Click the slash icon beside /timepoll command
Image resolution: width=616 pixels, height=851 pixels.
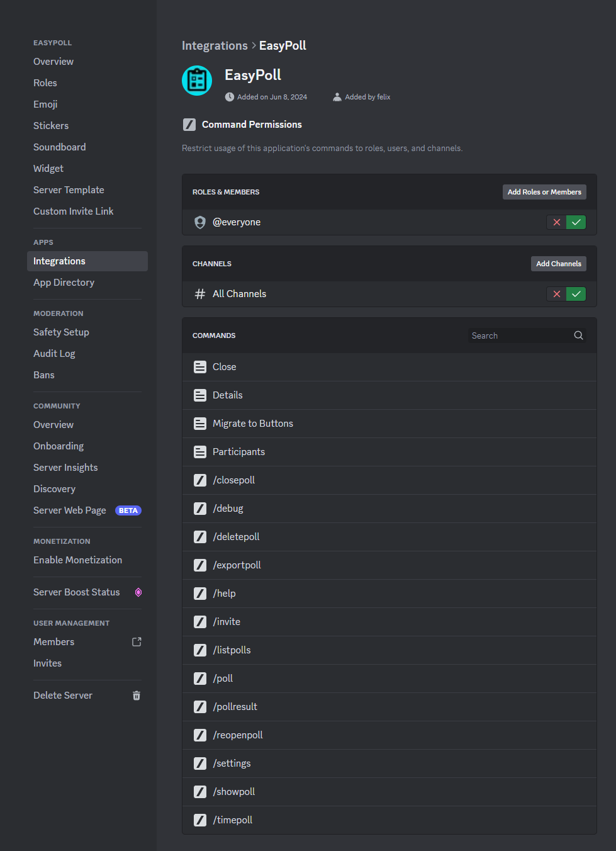pos(199,820)
